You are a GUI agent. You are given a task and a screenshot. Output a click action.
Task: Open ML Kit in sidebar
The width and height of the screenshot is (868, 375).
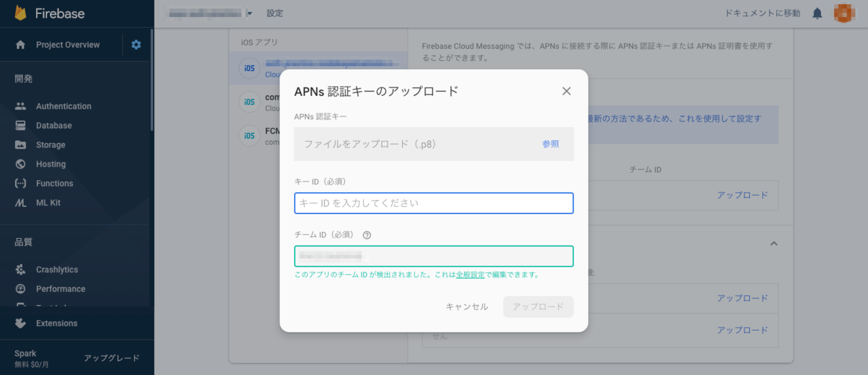48,203
